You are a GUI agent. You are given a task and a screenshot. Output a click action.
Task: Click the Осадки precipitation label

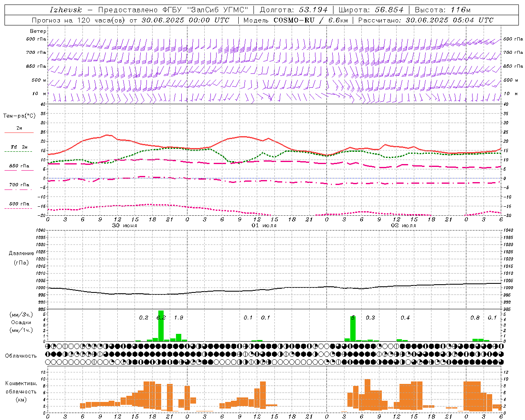coord(21,322)
